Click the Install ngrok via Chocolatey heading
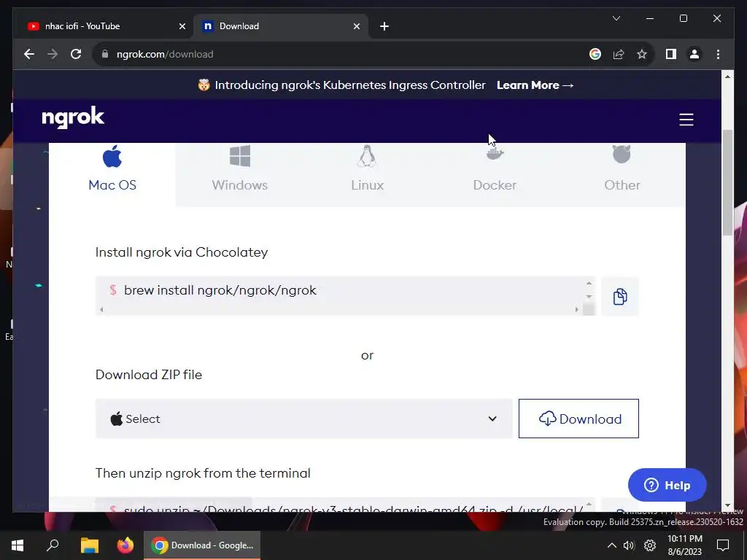 point(182,252)
